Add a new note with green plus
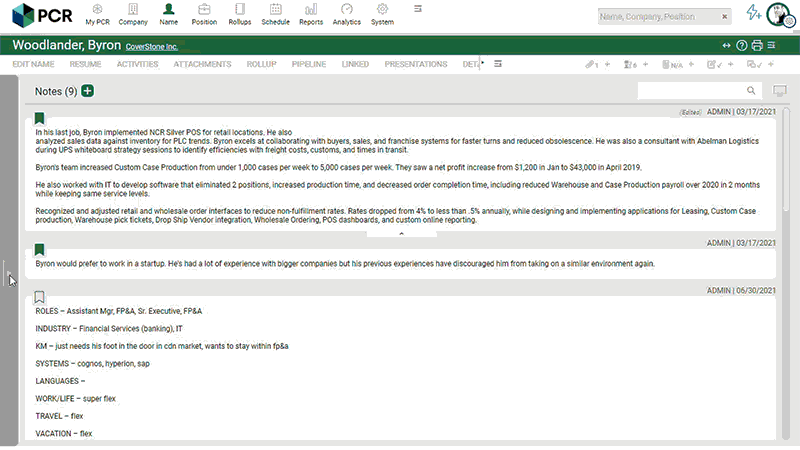The image size is (800, 450). pyautogui.click(x=88, y=91)
